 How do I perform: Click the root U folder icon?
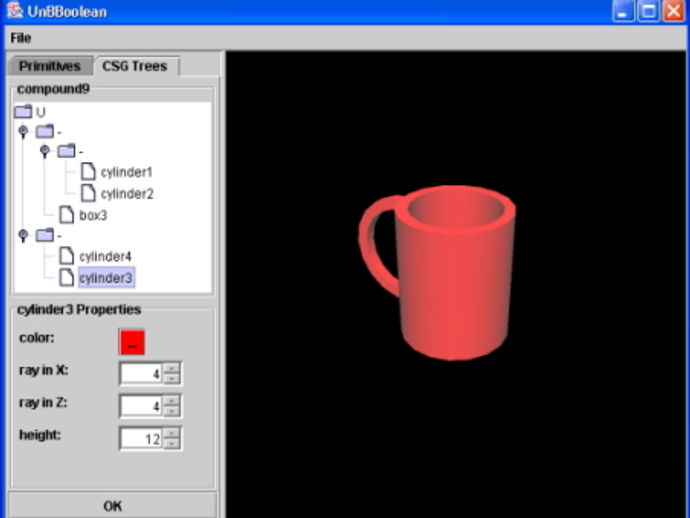(x=23, y=112)
